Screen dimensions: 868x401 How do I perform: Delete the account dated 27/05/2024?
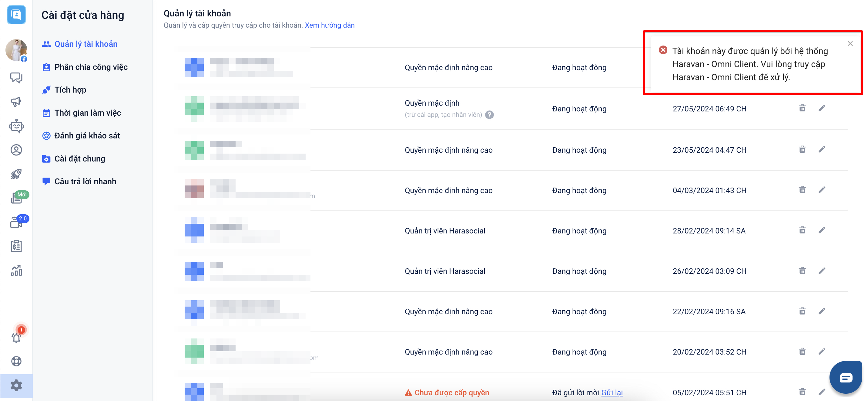pyautogui.click(x=802, y=108)
